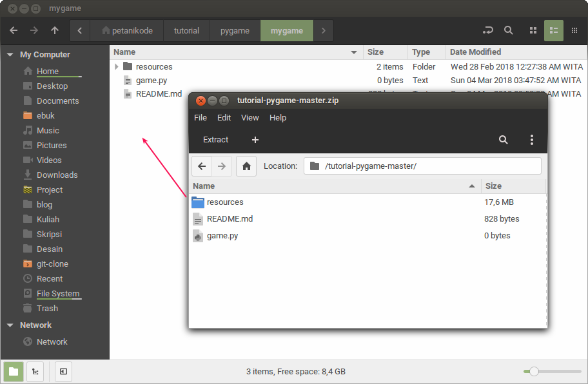588x384 pixels.
Task: Toggle split panel view at bottom left
Action: tap(63, 372)
